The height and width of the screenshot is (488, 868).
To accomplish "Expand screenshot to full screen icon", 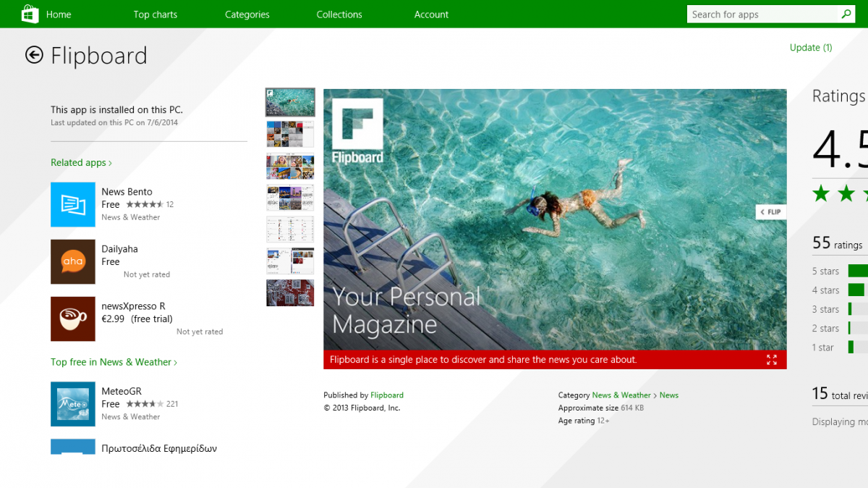I will tap(772, 360).
